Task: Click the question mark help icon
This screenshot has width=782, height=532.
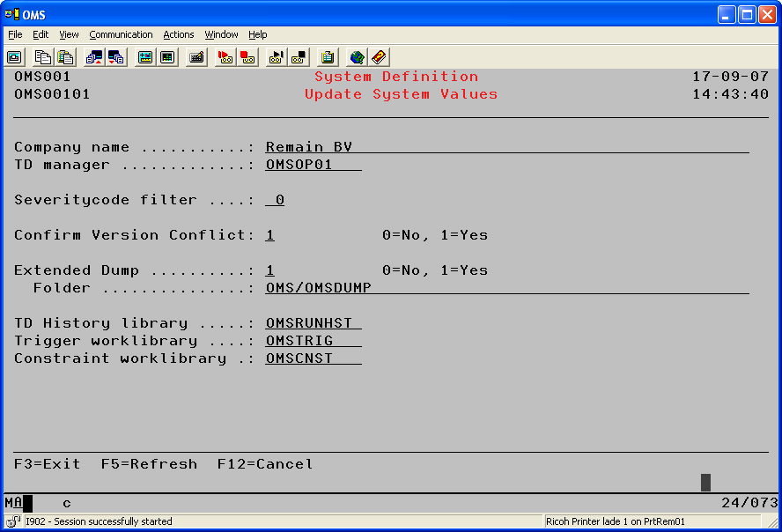Action: 379,57
